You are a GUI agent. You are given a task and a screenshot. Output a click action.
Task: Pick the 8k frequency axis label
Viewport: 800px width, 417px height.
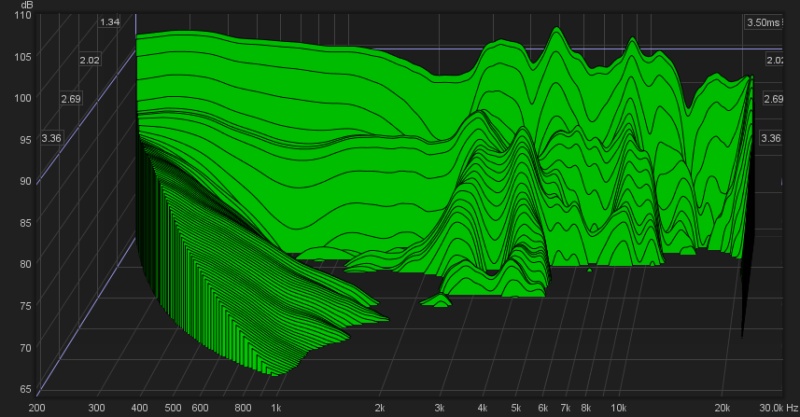pyautogui.click(x=586, y=408)
